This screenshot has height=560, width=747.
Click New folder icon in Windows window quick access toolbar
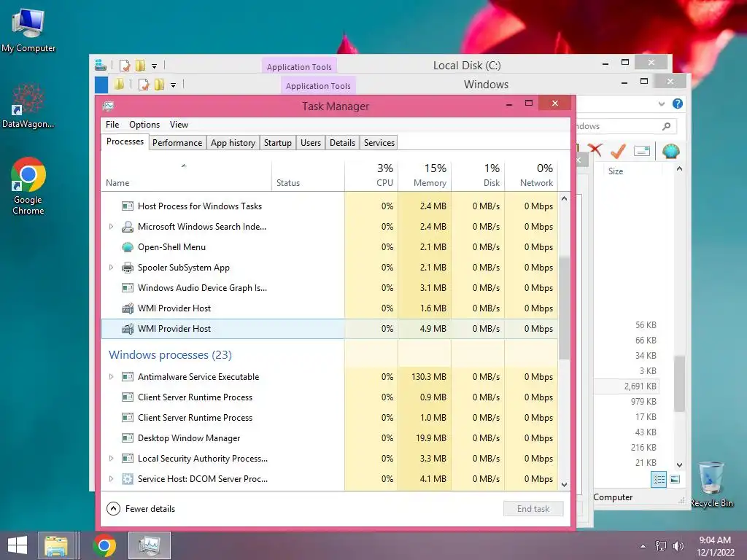[x=159, y=85]
